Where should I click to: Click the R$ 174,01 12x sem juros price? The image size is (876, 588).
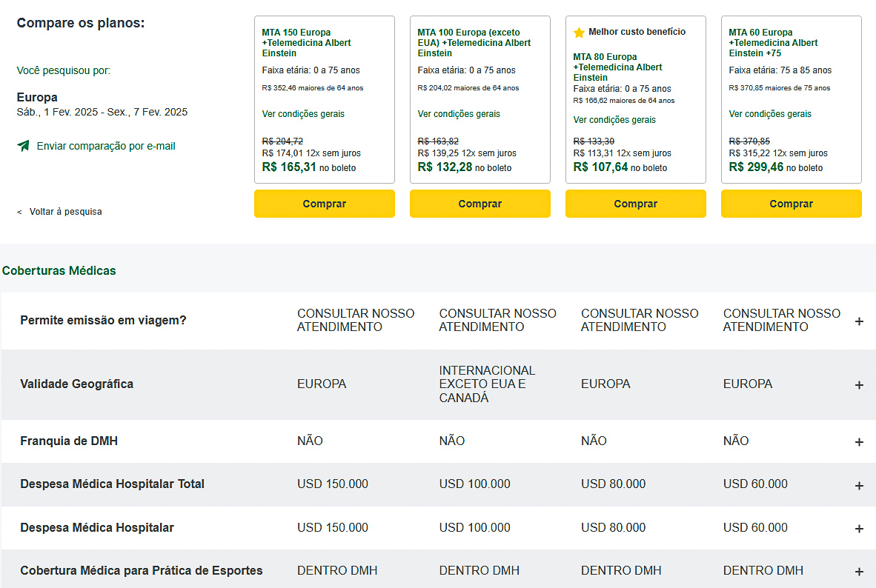point(311,153)
